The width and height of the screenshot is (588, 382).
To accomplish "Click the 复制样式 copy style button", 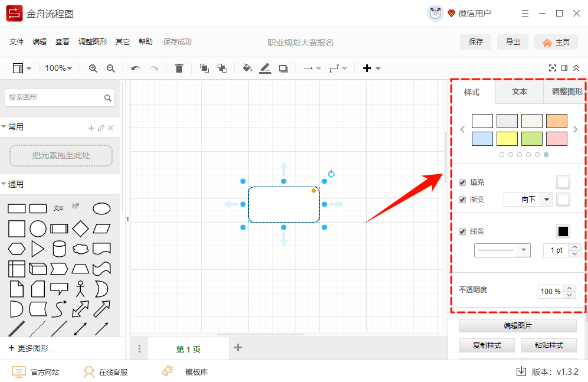I will tap(487, 345).
